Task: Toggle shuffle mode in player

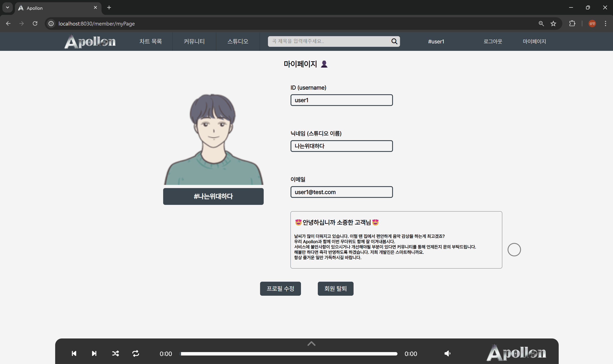Action: 115,353
